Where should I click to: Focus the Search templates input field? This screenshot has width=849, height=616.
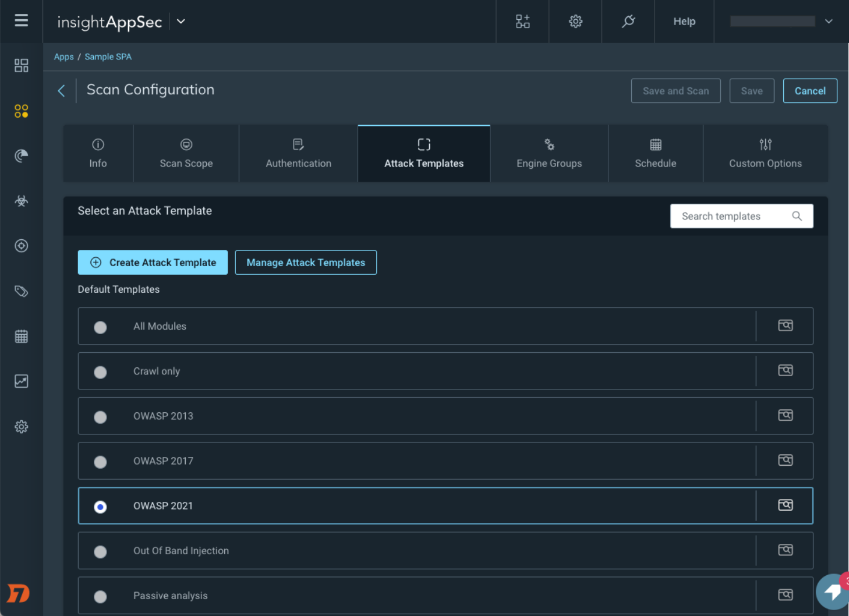click(742, 216)
